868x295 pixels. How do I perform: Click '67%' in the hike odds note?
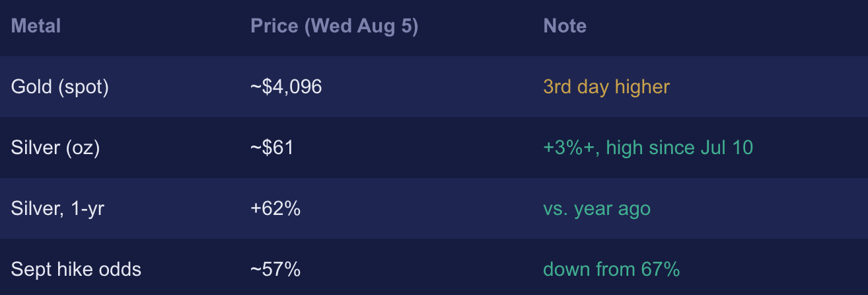point(660,270)
